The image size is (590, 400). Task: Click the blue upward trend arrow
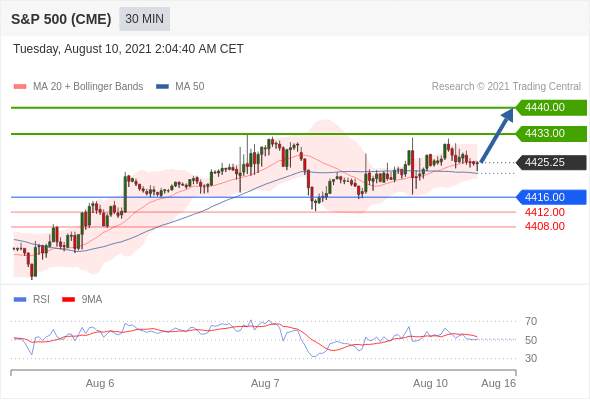(497, 135)
